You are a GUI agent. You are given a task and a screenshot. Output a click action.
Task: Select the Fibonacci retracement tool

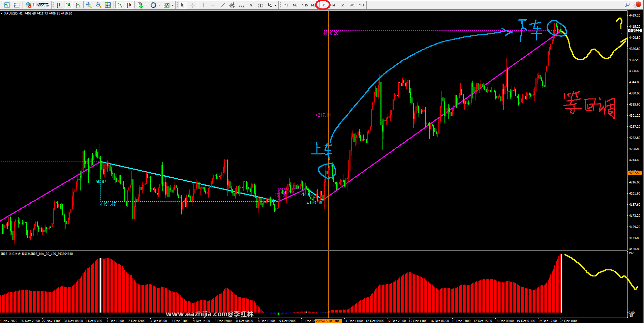point(241,5)
